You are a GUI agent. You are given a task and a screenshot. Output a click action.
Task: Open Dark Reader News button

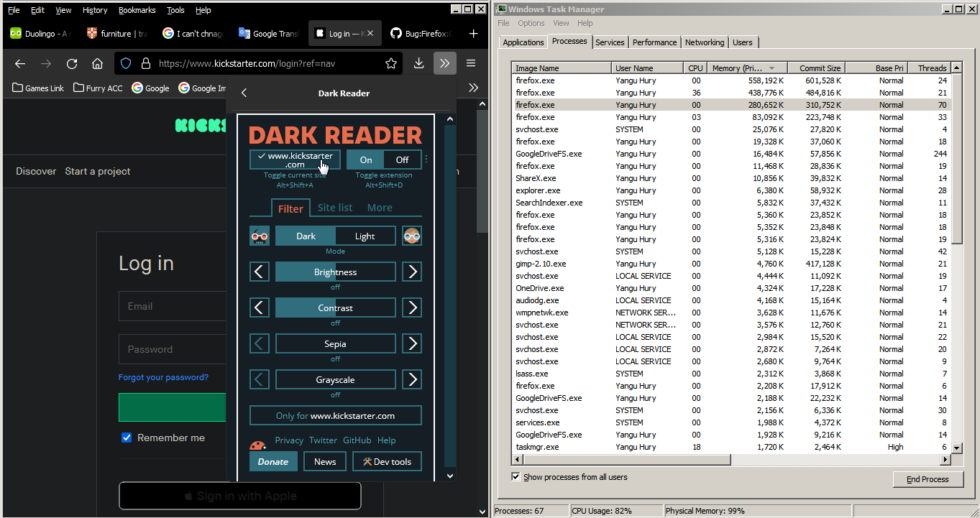coord(325,461)
